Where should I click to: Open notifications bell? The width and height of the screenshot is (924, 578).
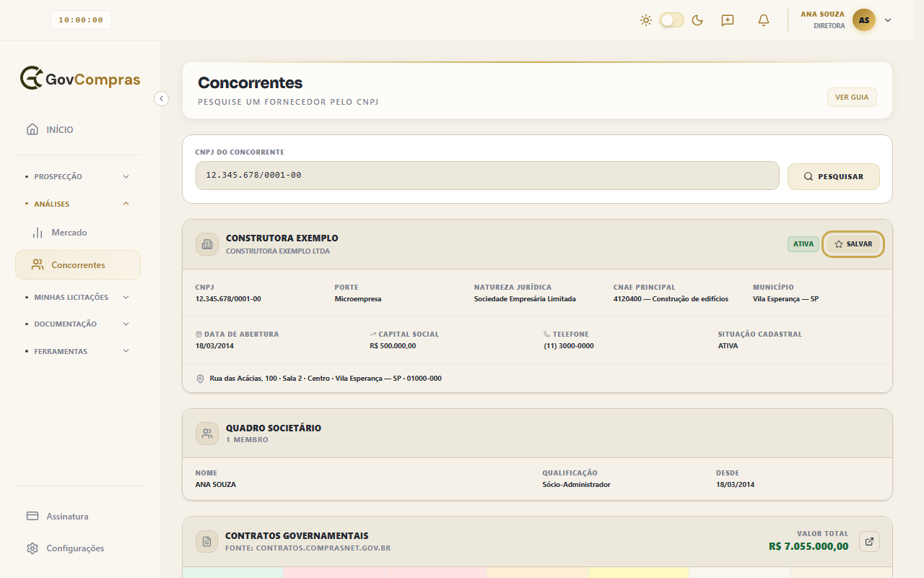[764, 20]
